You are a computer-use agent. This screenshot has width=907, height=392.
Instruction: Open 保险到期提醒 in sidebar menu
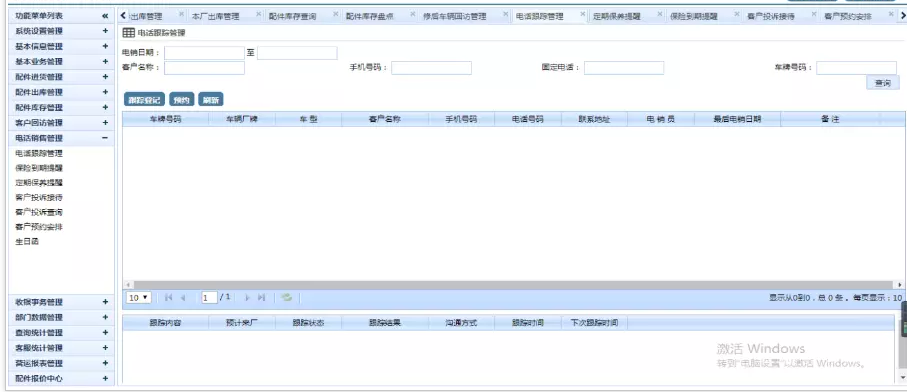(x=39, y=168)
